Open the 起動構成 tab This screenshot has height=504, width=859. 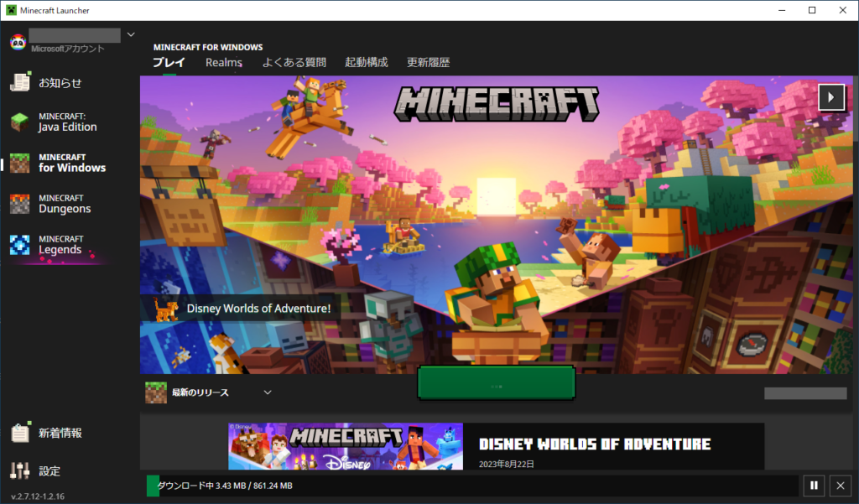tap(366, 62)
